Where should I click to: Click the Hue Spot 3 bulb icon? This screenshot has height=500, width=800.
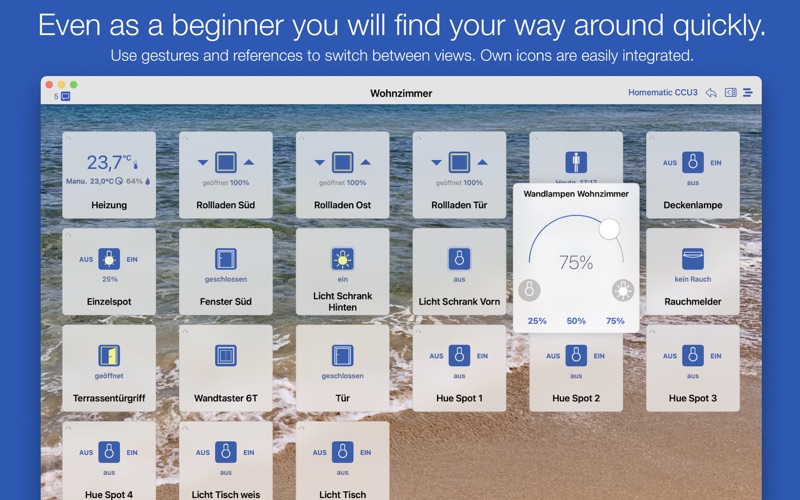point(692,356)
